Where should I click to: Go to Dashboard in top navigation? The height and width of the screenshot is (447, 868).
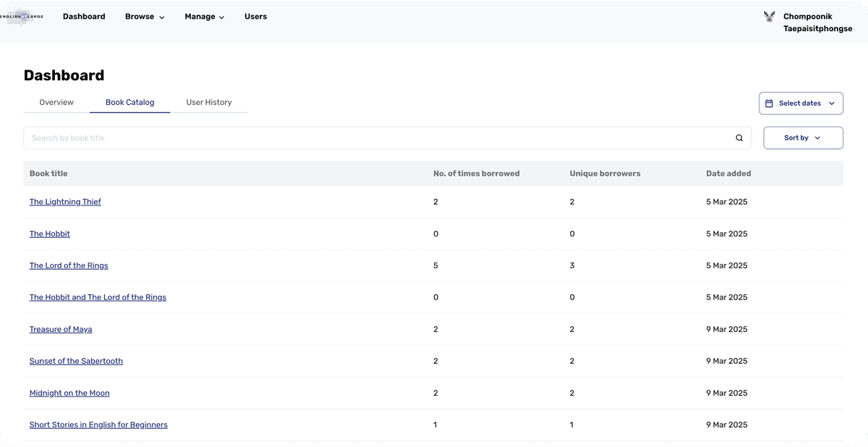point(84,17)
